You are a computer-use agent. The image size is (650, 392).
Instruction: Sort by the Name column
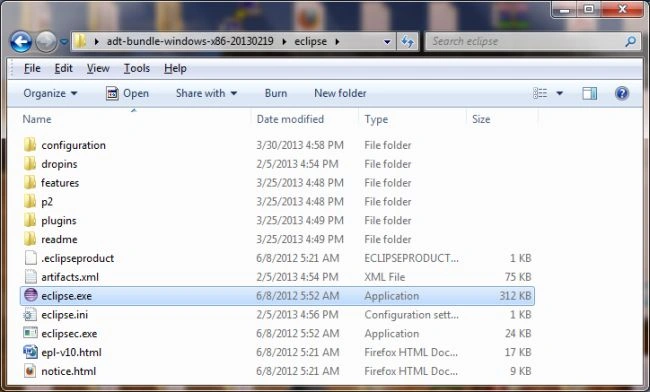(37, 119)
